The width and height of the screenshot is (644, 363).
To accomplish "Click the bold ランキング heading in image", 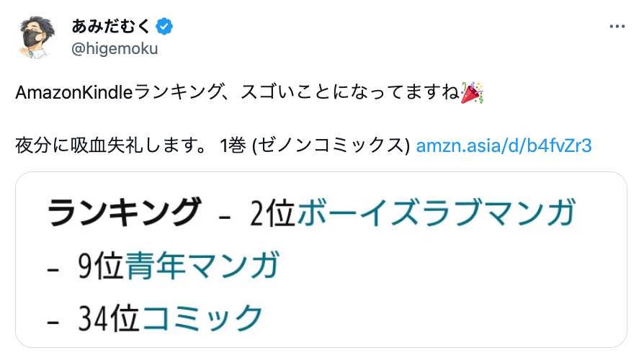I will coord(123,214).
